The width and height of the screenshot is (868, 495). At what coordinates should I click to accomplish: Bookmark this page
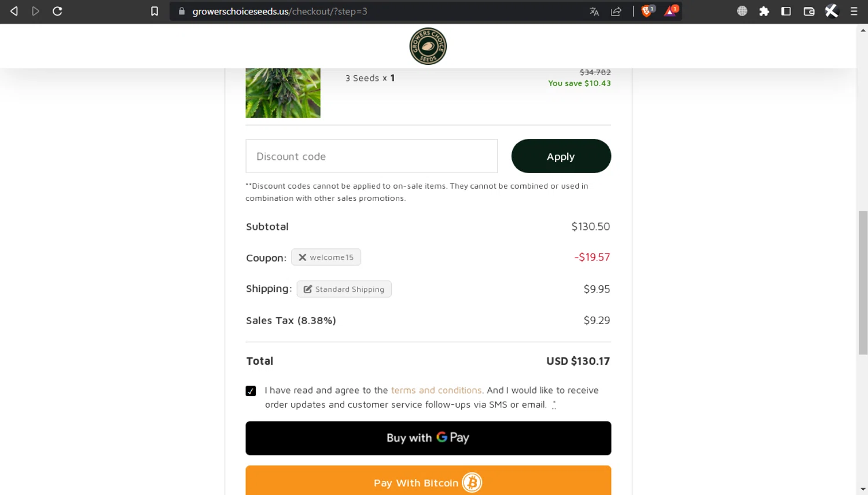coord(155,11)
